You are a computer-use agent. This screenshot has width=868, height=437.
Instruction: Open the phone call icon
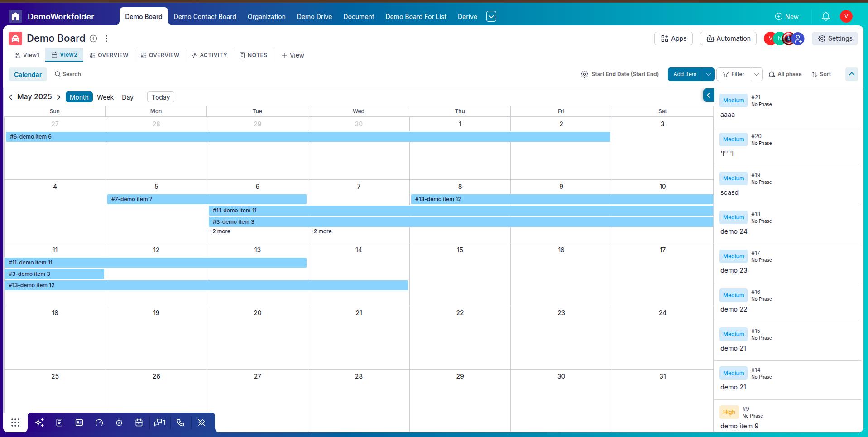[x=181, y=423]
